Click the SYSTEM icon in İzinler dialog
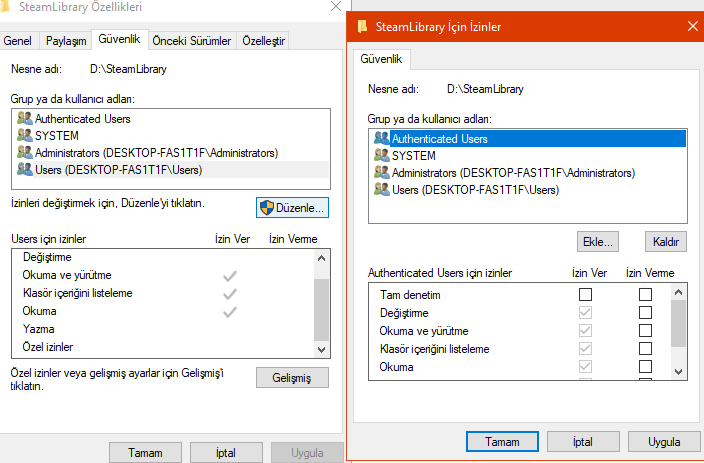The height and width of the screenshot is (463, 704). pos(382,155)
